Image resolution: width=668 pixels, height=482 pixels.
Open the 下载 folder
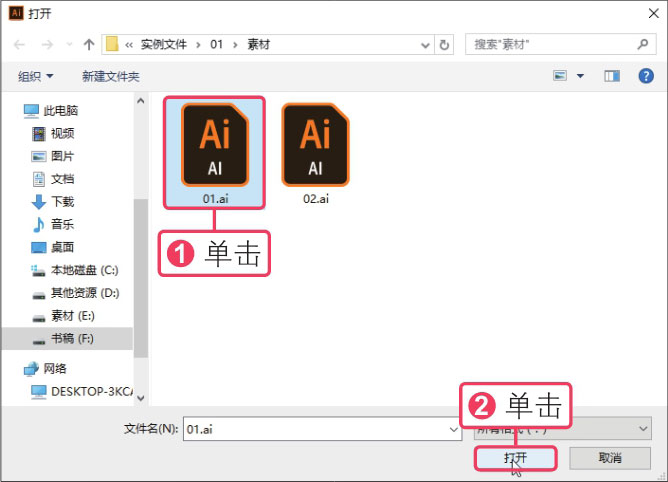click(62, 202)
